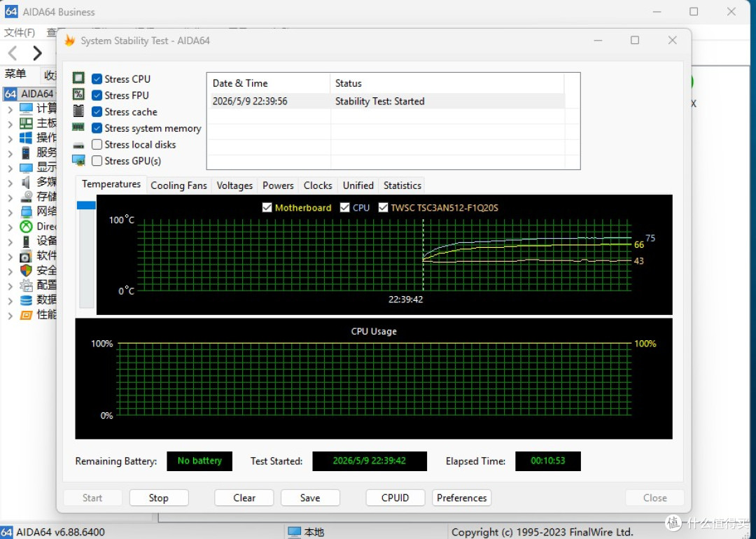This screenshot has height=539, width=756.
Task: Expand the server node chevron
Action: pos(10,153)
